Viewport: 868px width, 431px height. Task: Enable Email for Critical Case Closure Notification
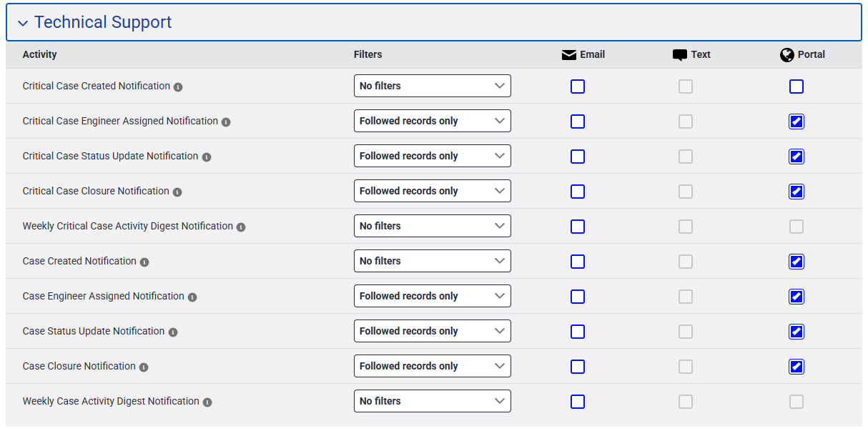coord(578,192)
